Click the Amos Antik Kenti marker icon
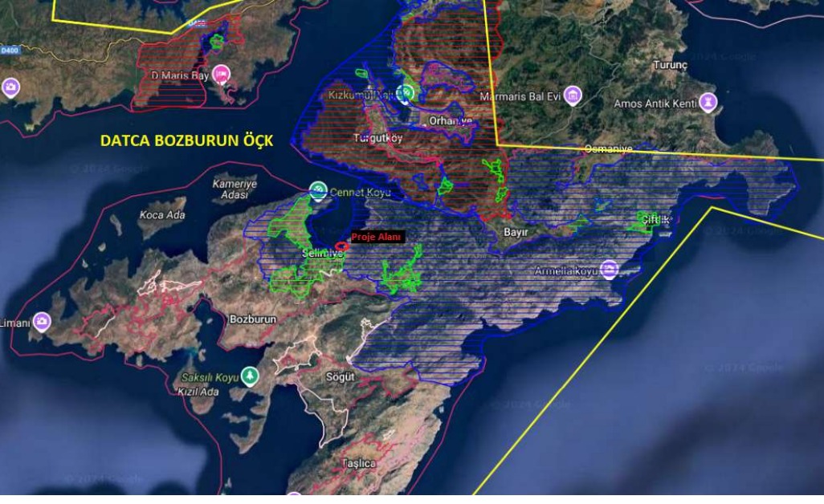This screenshot has width=824, height=504. coord(708,102)
